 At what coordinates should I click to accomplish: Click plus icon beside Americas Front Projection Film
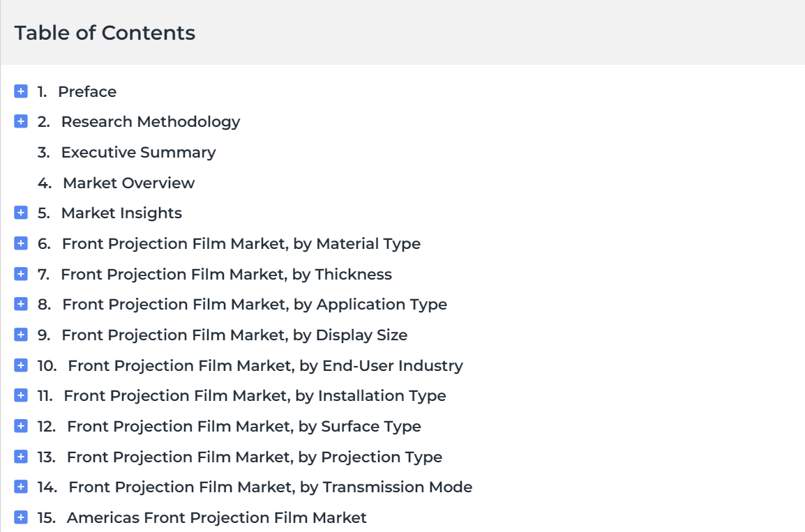tap(20, 517)
